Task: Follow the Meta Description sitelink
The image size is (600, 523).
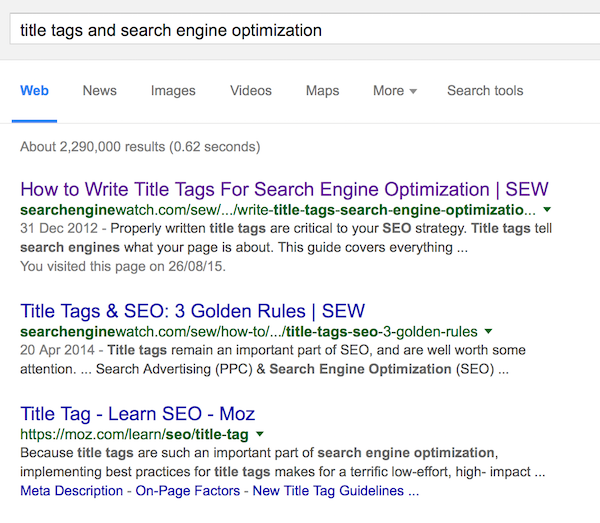Action: click(x=71, y=491)
